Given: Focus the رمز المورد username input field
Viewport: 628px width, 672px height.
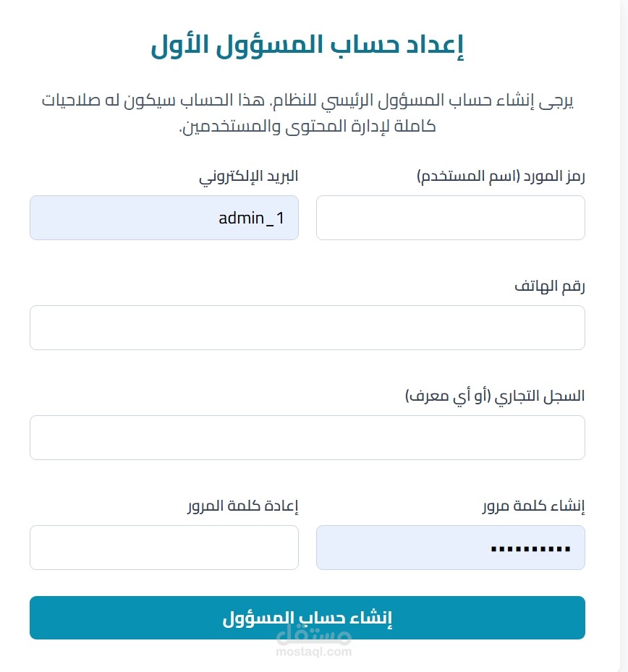Looking at the screenshot, I should tap(451, 218).
